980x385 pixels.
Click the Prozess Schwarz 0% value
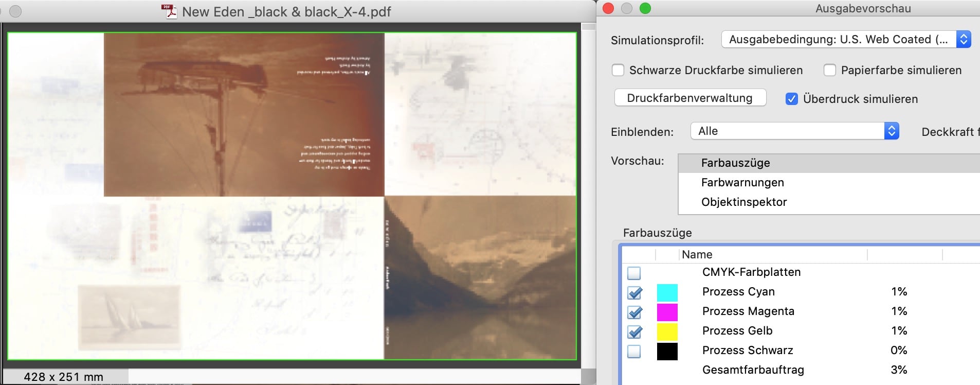(899, 351)
